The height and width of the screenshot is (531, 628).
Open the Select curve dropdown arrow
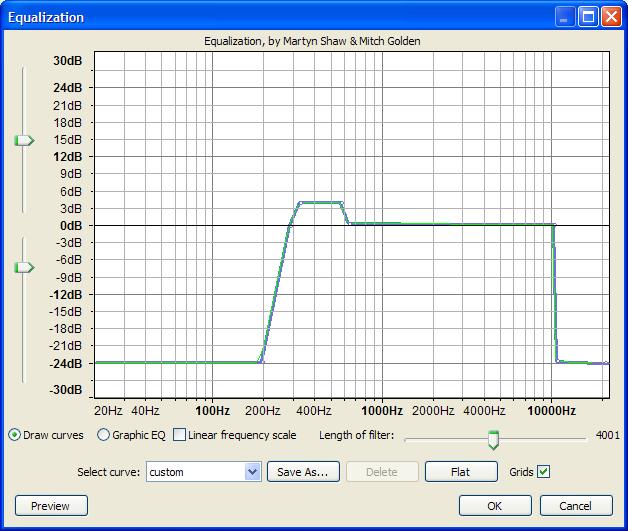pyautogui.click(x=252, y=472)
